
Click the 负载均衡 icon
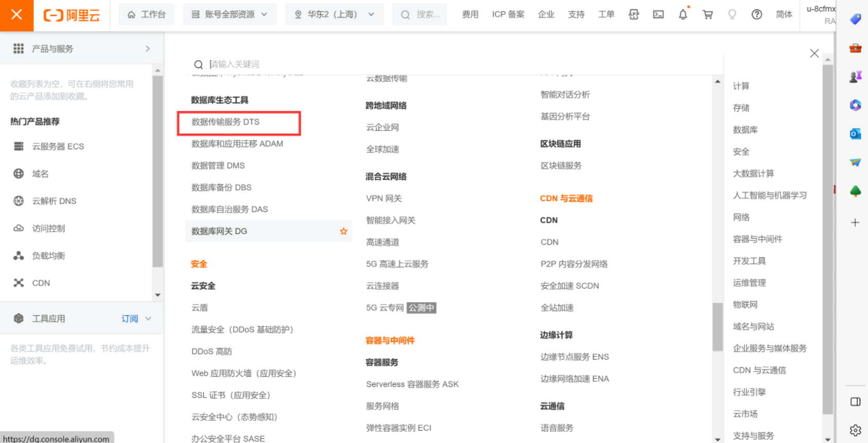[19, 255]
